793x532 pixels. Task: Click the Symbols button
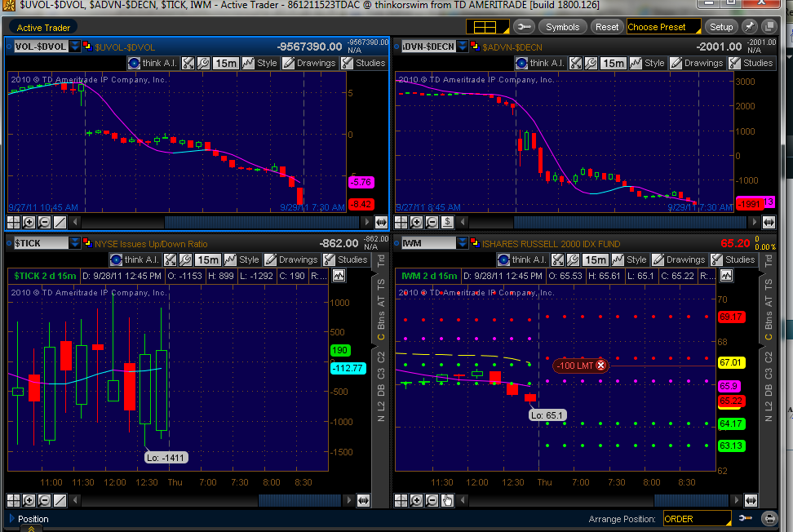point(562,27)
